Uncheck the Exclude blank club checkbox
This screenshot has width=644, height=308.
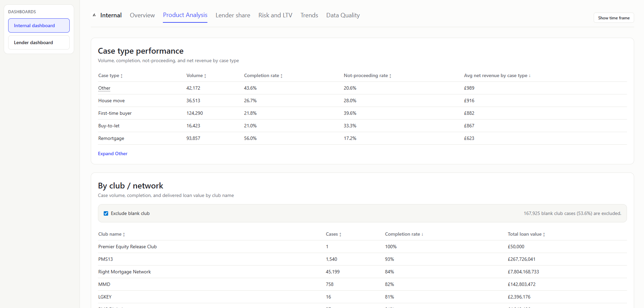click(x=106, y=213)
